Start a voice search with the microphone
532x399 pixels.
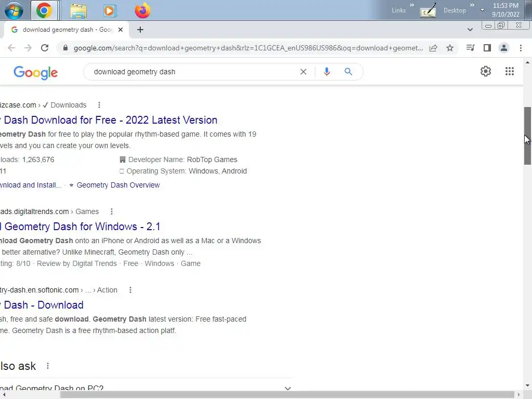click(x=327, y=72)
